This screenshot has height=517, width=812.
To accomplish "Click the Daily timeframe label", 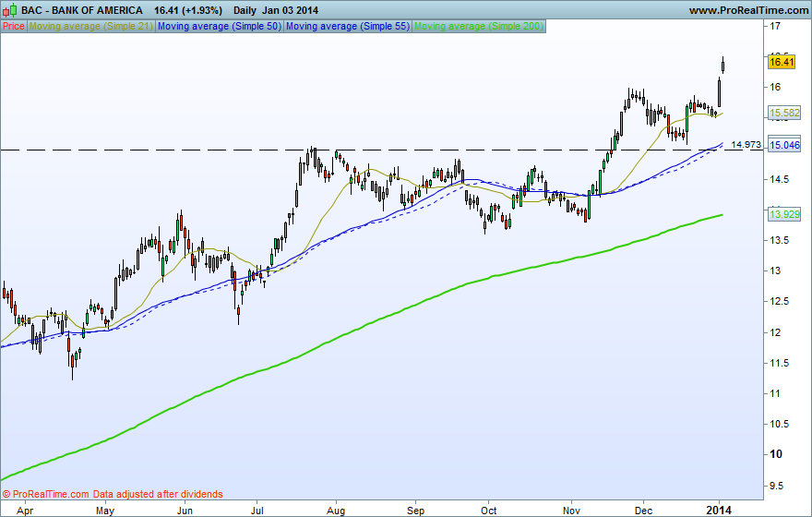I will tap(245, 10).
